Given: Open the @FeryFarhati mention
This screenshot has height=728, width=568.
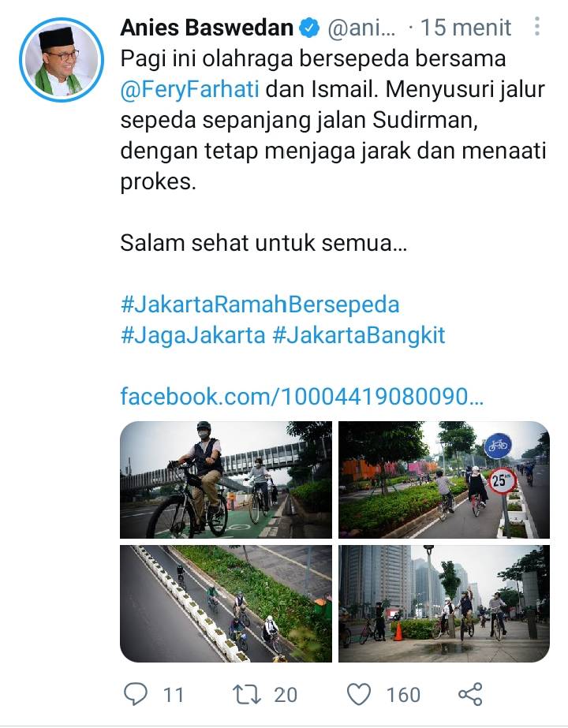Looking at the screenshot, I should (x=189, y=89).
